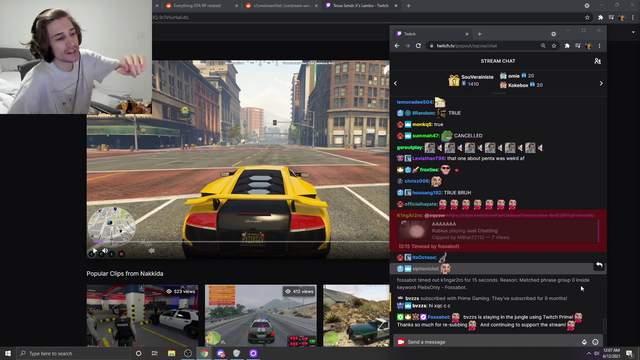Open Google Chrome from the taskbar
The image size is (640, 360).
(204, 353)
